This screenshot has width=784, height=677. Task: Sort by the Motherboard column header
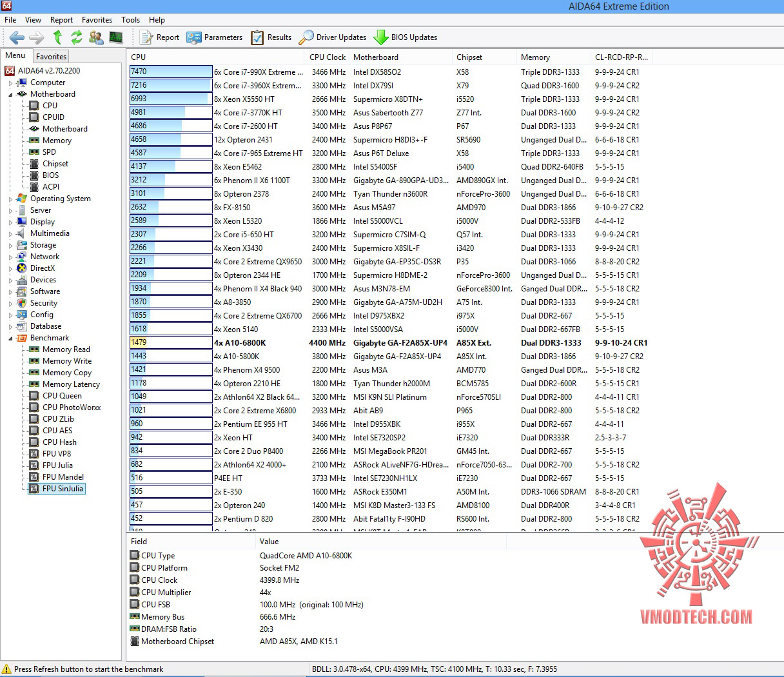coord(400,57)
